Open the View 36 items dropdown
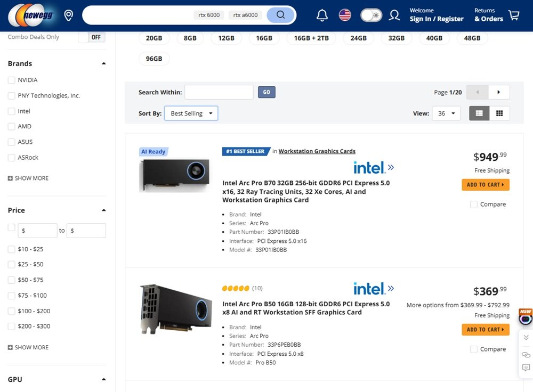The image size is (533, 392). pos(446,113)
